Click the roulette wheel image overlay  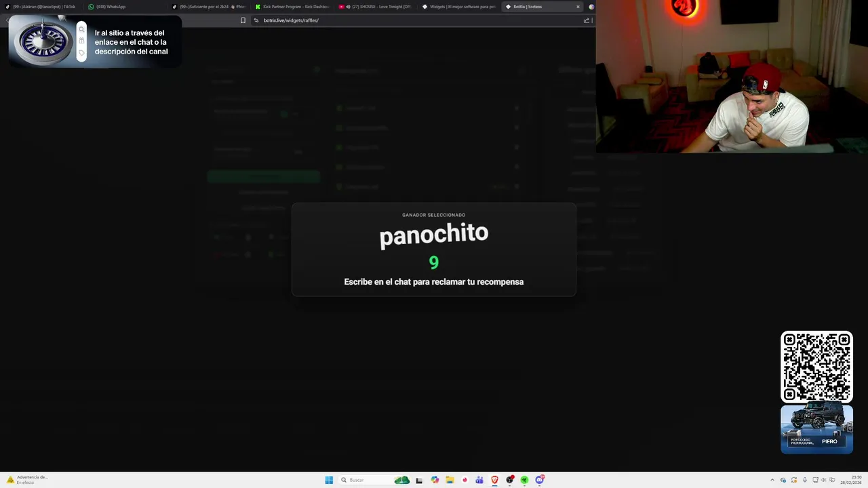click(x=43, y=43)
